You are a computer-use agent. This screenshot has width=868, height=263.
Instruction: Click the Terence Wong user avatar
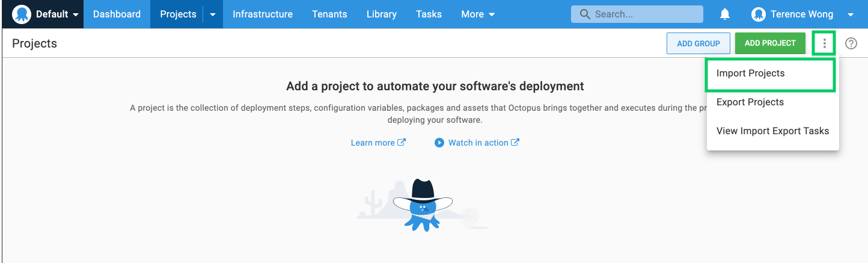click(759, 14)
